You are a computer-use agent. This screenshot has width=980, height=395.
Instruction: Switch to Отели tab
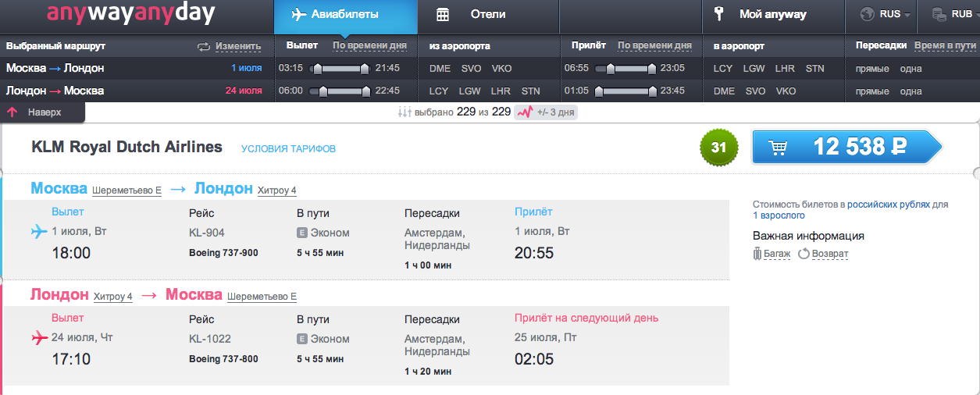click(487, 15)
